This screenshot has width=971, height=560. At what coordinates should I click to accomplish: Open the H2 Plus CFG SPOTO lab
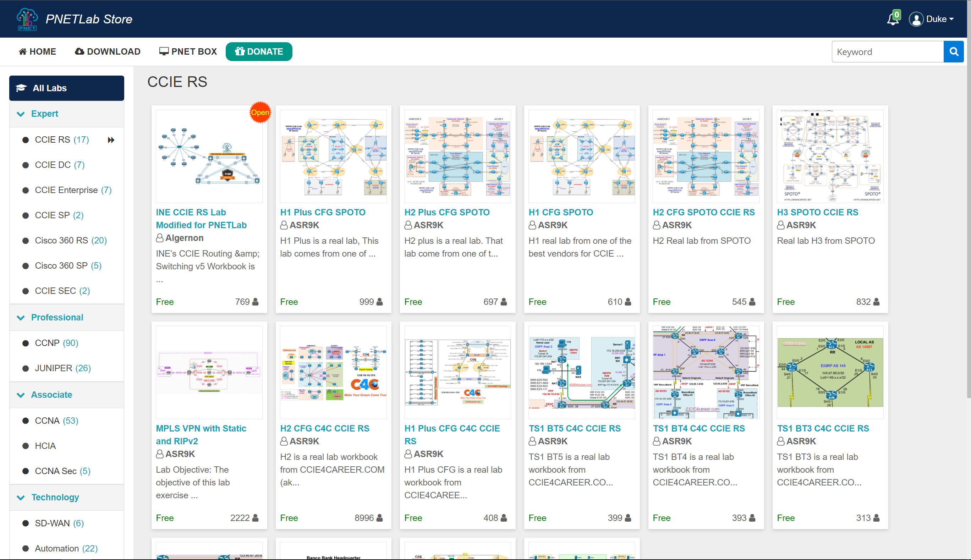tap(447, 212)
